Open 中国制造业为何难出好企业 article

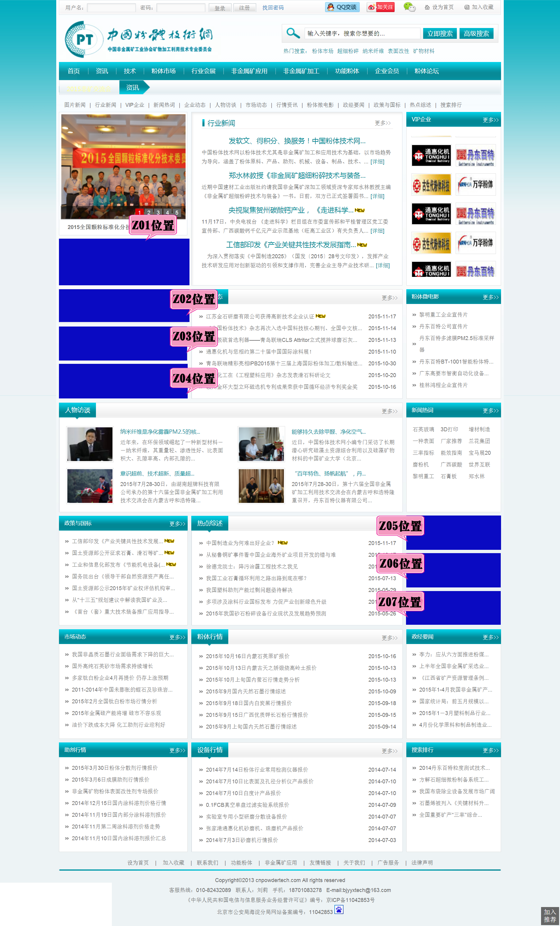[x=240, y=543]
